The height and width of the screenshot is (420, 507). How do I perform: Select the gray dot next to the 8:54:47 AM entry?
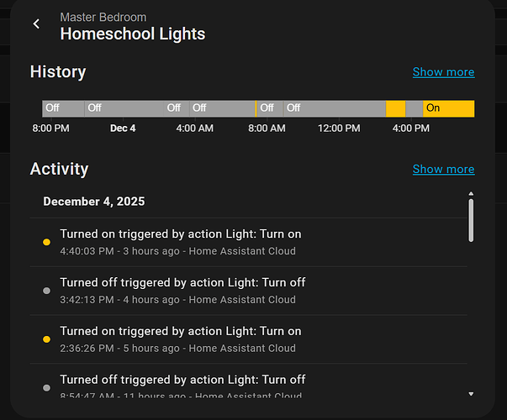46,387
